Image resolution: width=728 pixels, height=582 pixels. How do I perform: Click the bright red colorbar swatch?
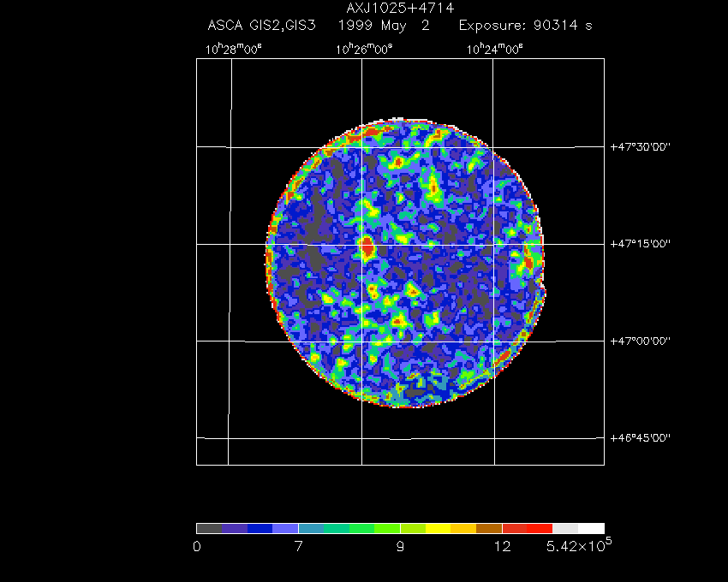(540, 529)
